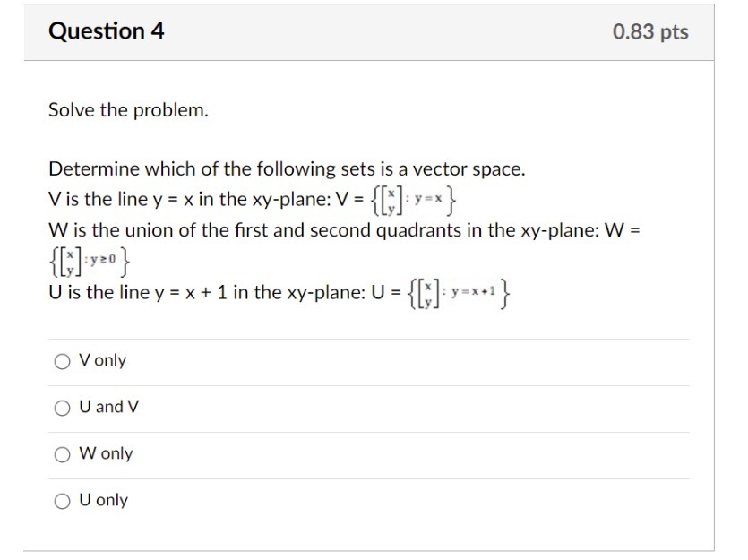Select the 'U only' radio button

coord(61,501)
